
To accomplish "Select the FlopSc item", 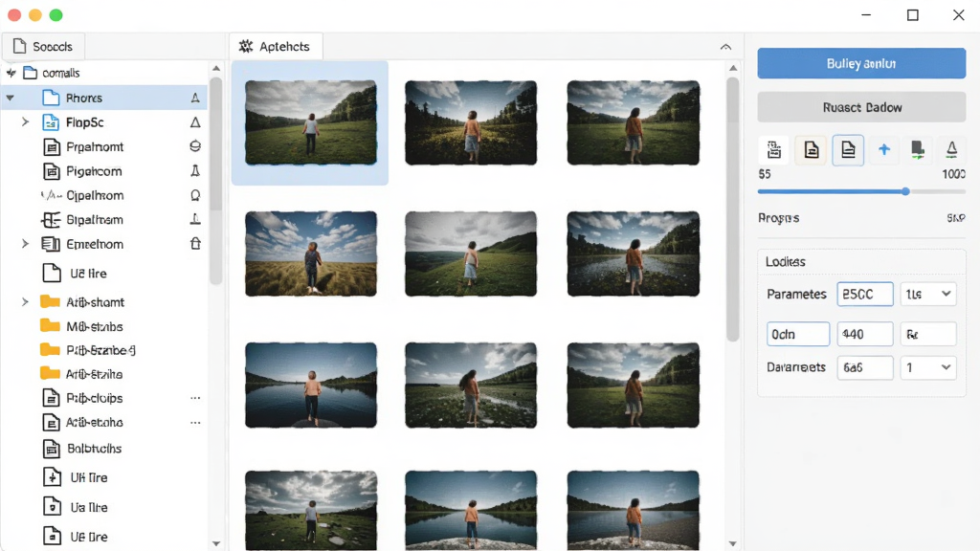I will pos(85,122).
